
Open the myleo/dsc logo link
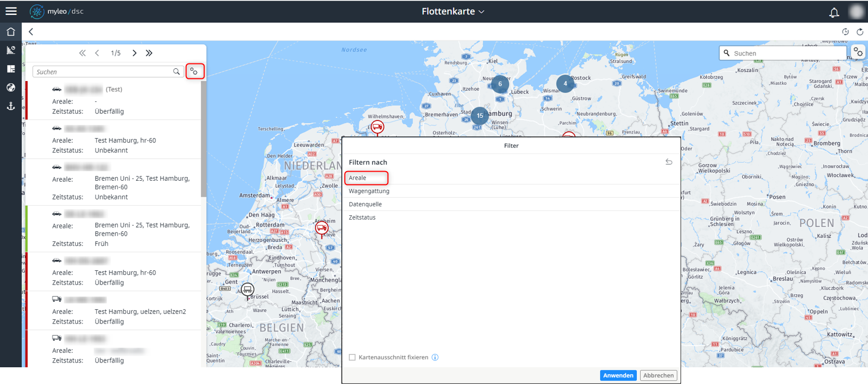pos(56,11)
